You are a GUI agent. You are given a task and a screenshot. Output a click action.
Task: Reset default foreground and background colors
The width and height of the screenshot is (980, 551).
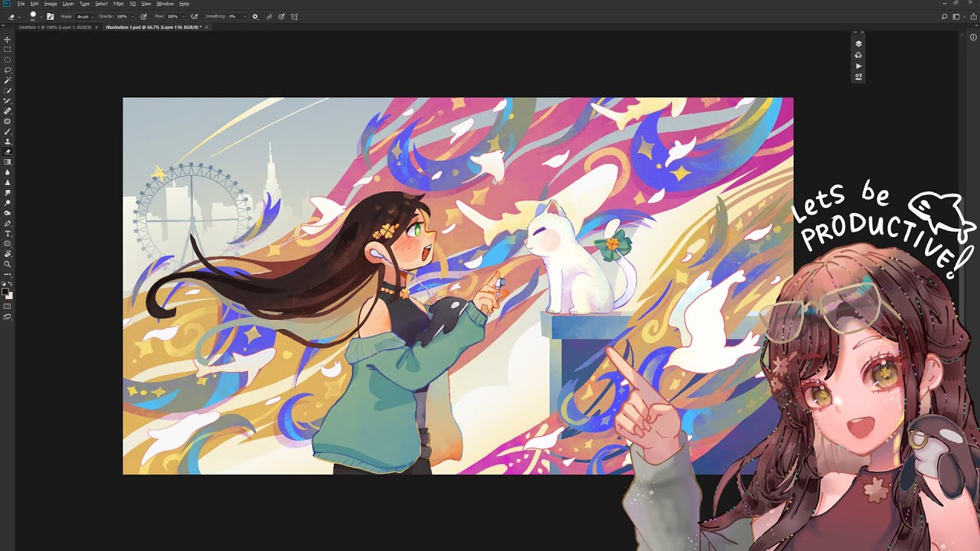4,284
